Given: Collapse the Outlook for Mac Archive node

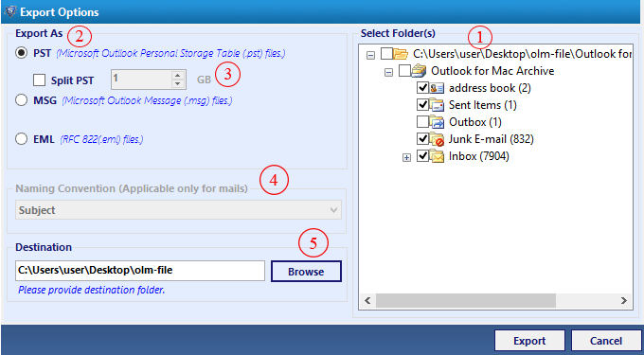Looking at the screenshot, I should 388,72.
